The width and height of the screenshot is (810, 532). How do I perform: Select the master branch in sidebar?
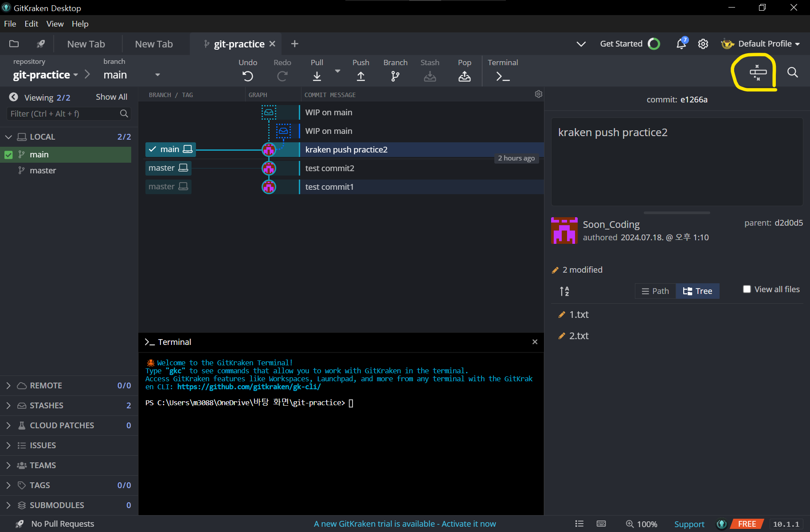tap(43, 171)
